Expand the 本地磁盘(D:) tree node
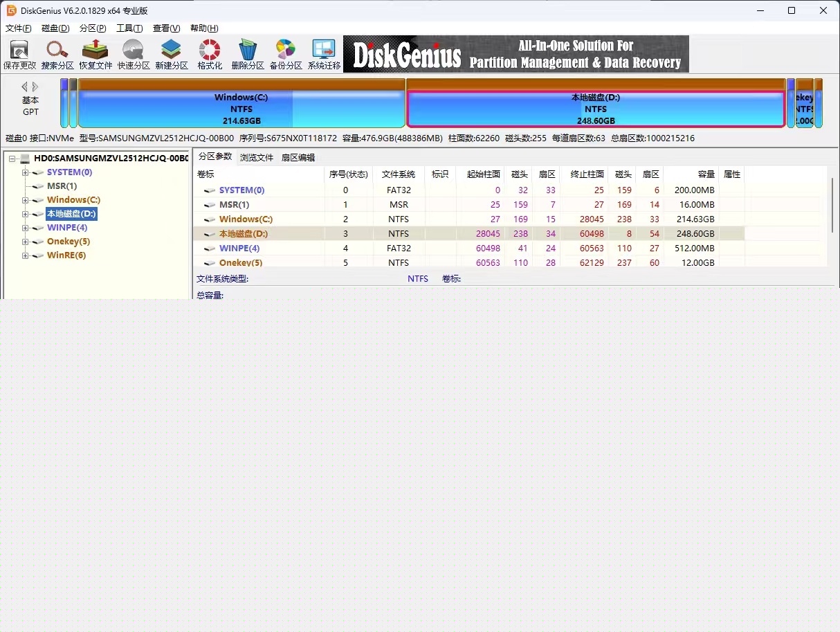This screenshot has width=840, height=632. point(26,214)
